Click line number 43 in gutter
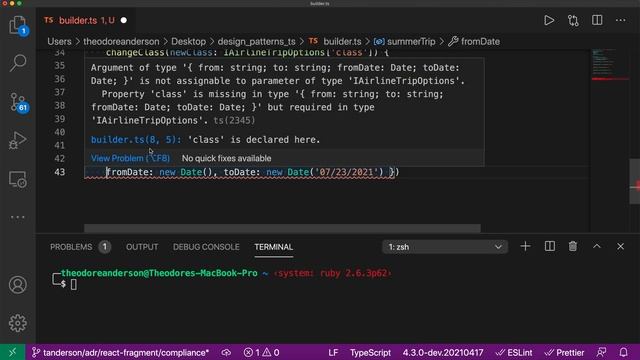Screen dimensions: 640x360 pos(60,172)
